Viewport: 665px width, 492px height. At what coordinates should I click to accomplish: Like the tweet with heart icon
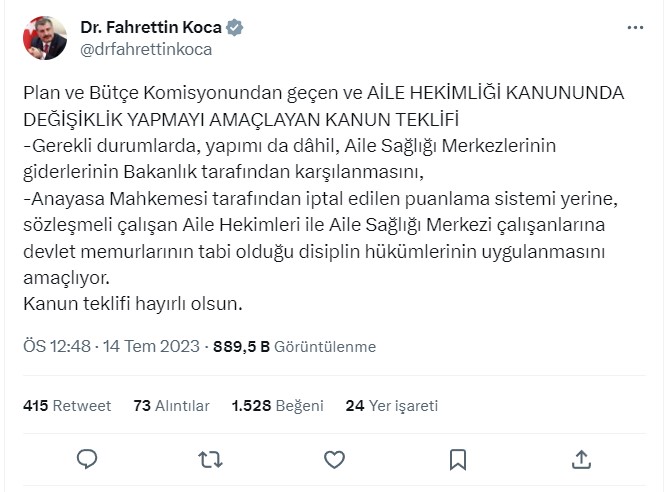click(334, 459)
